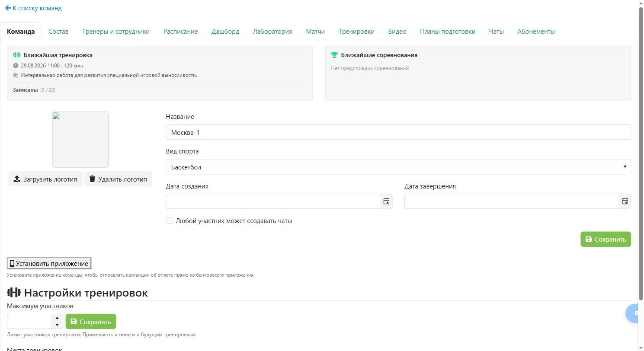Click the back arrow icon near 'К списку команд'

[x=8, y=8]
